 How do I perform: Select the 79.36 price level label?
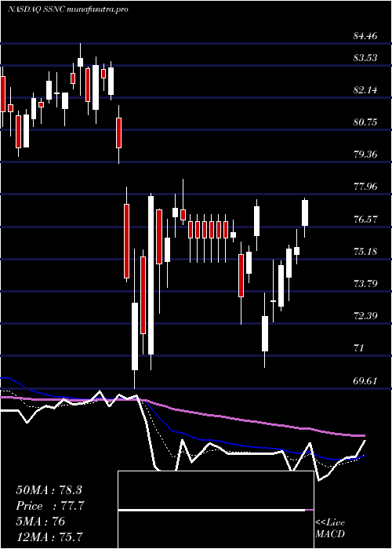[365, 155]
